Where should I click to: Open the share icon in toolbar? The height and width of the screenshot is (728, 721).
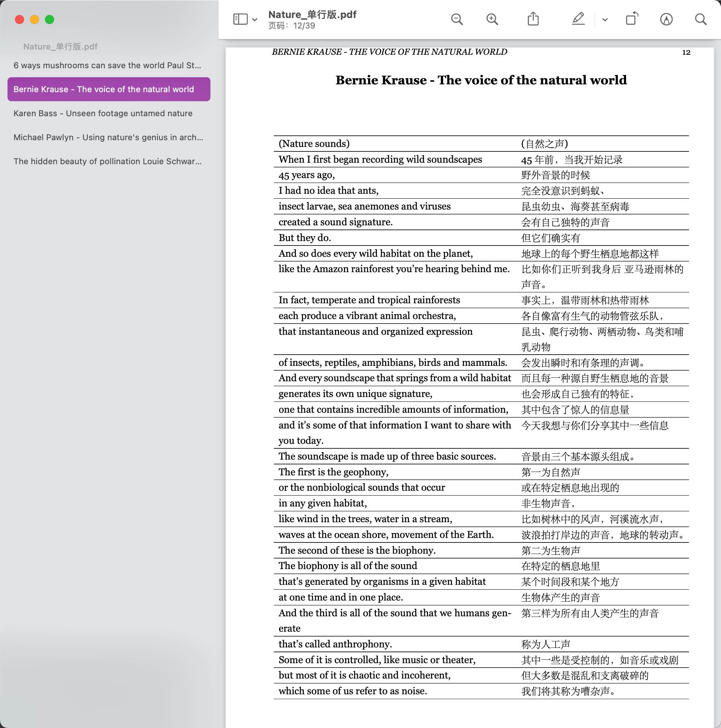pyautogui.click(x=533, y=18)
